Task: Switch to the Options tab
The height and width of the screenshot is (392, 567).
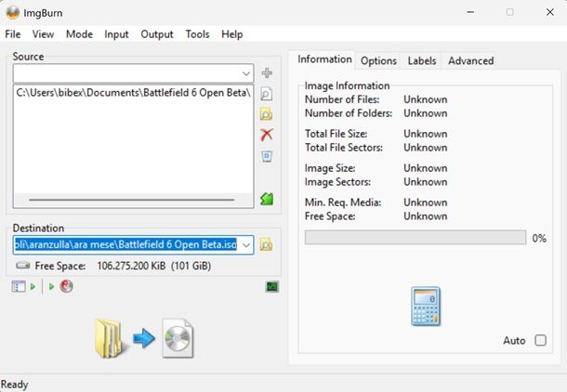Action: (378, 60)
